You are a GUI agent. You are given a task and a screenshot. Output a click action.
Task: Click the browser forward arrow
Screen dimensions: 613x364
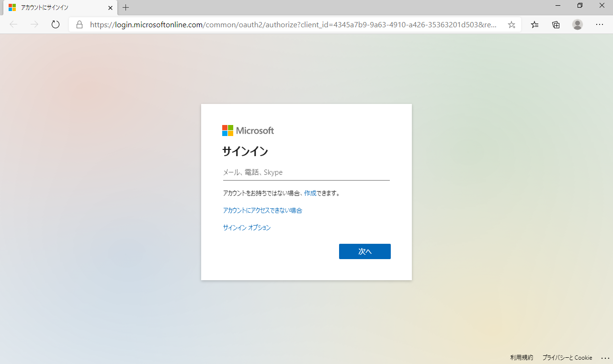click(34, 24)
